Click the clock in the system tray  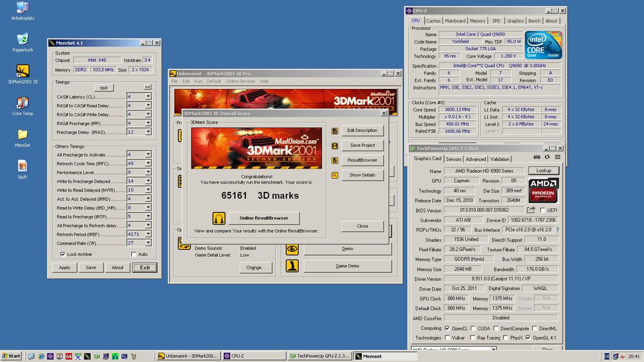[633, 356]
